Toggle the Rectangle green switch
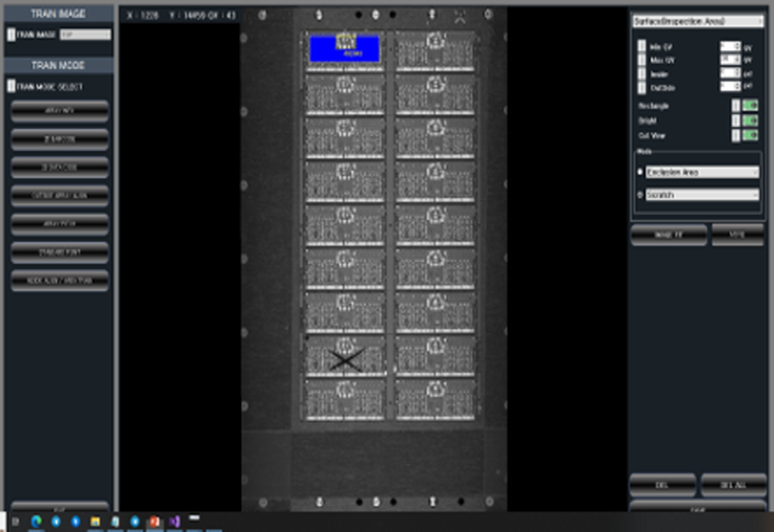 pos(750,105)
